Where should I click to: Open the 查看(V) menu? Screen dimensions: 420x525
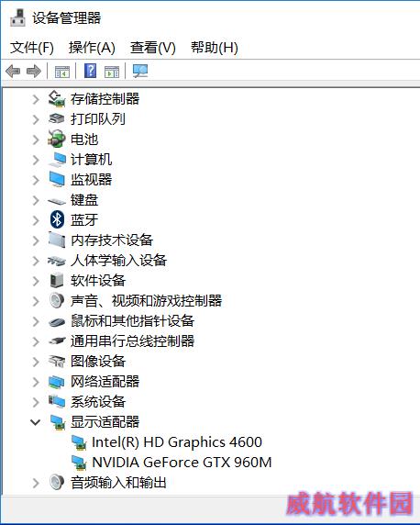point(153,48)
